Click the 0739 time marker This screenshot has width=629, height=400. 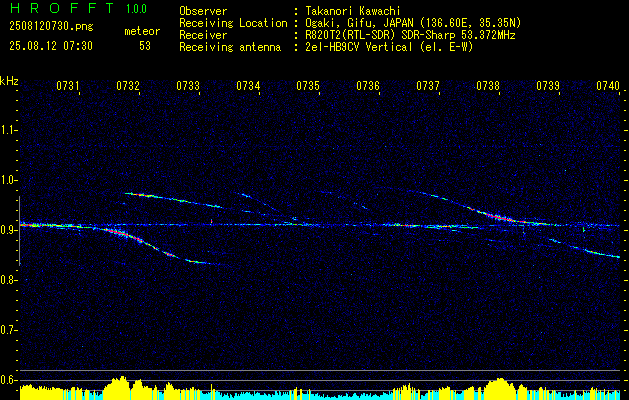(548, 85)
